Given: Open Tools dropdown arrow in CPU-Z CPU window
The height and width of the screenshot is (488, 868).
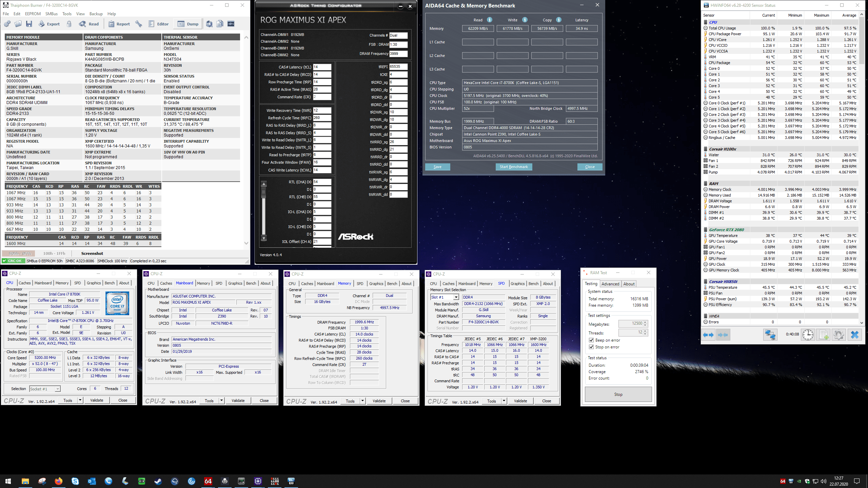Looking at the screenshot, I should tap(80, 400).
